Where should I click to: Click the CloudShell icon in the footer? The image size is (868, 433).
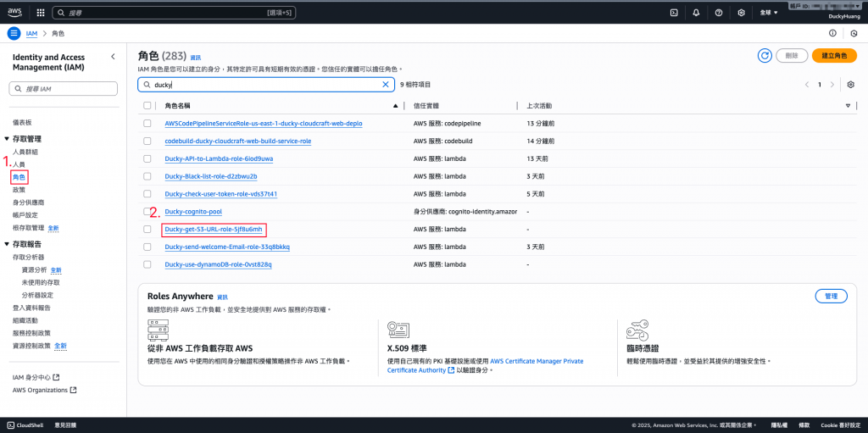(10, 425)
